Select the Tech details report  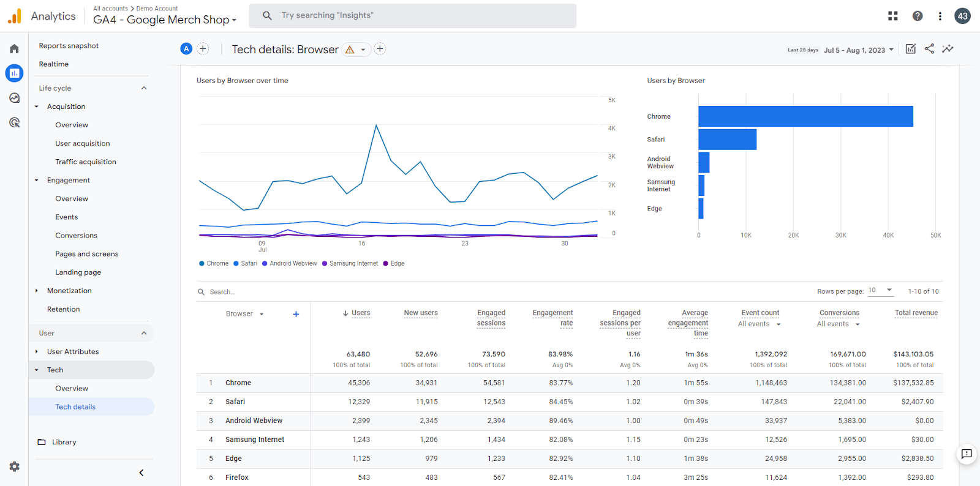click(x=75, y=407)
